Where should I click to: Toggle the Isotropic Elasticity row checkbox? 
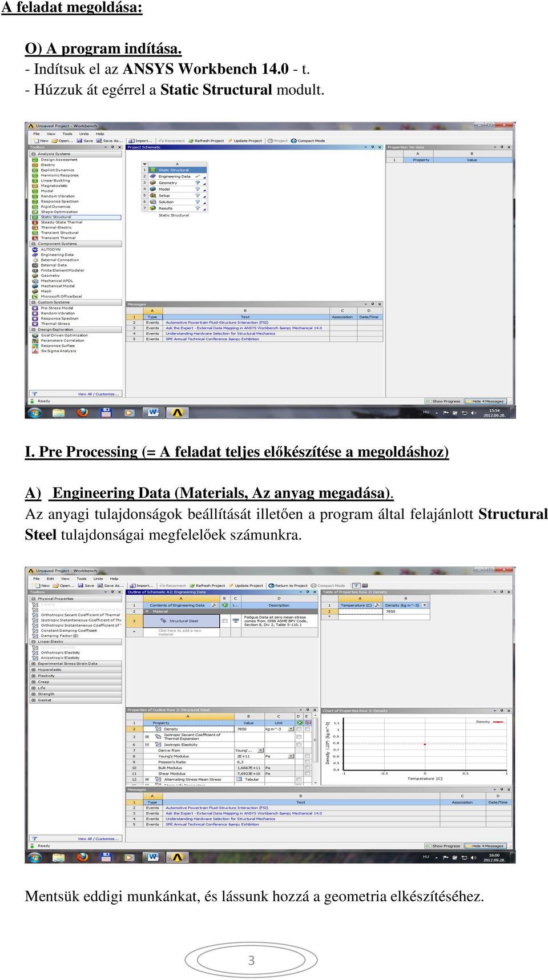coord(299,744)
